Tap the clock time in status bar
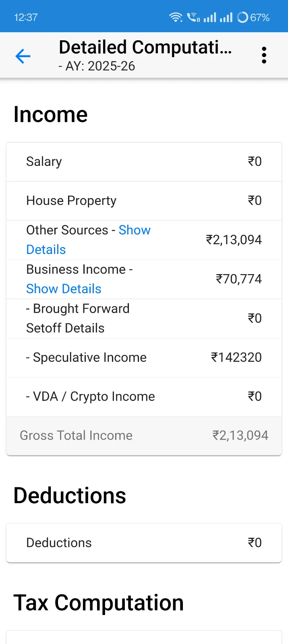 pyautogui.click(x=26, y=17)
